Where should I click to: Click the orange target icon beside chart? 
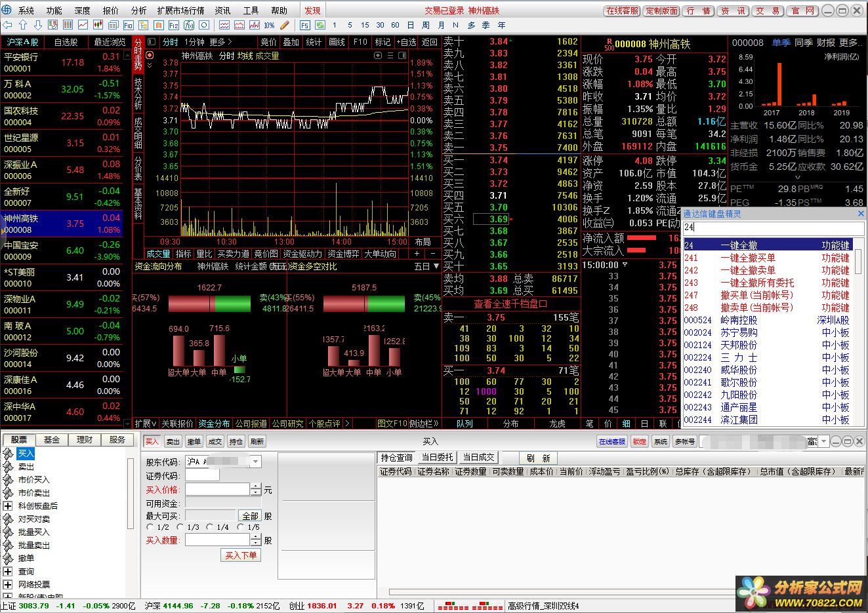tap(149, 55)
